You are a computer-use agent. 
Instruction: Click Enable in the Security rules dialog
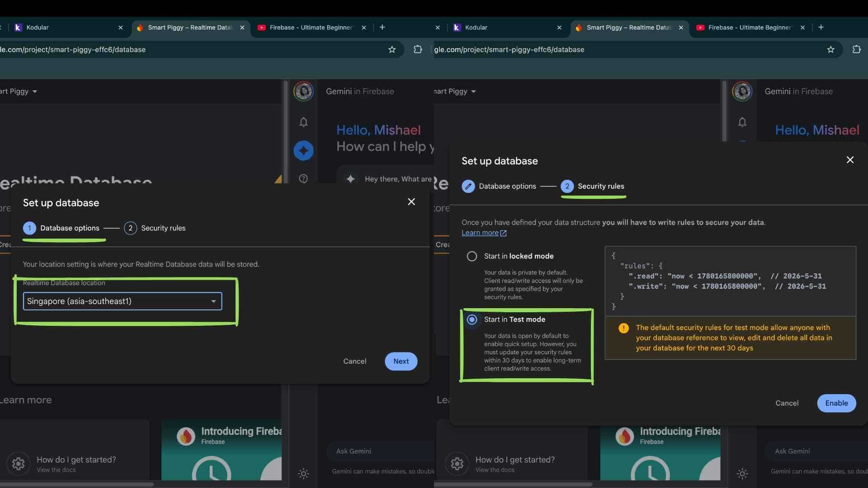pos(836,403)
